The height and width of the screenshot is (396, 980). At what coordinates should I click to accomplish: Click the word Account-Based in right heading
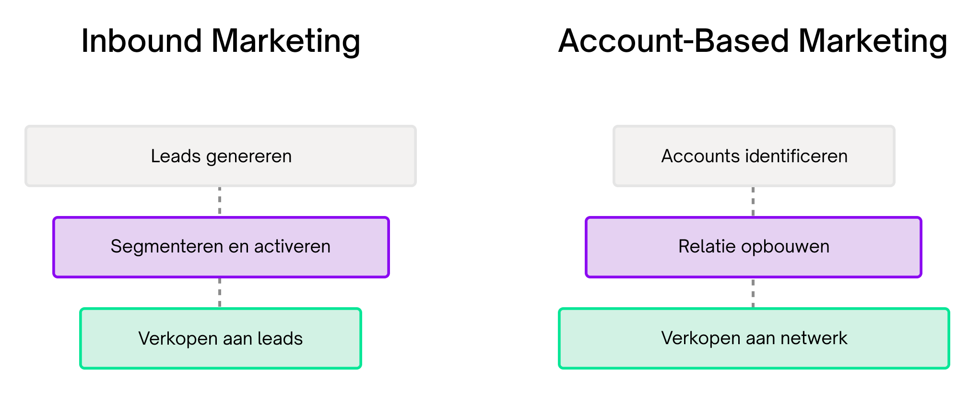point(674,41)
